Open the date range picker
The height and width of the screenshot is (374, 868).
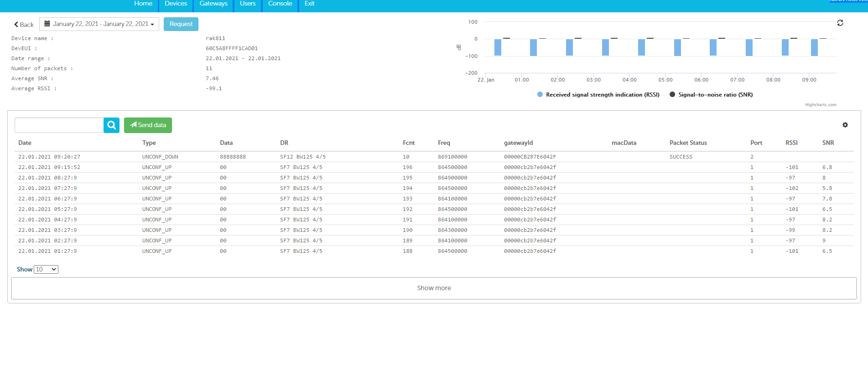99,24
